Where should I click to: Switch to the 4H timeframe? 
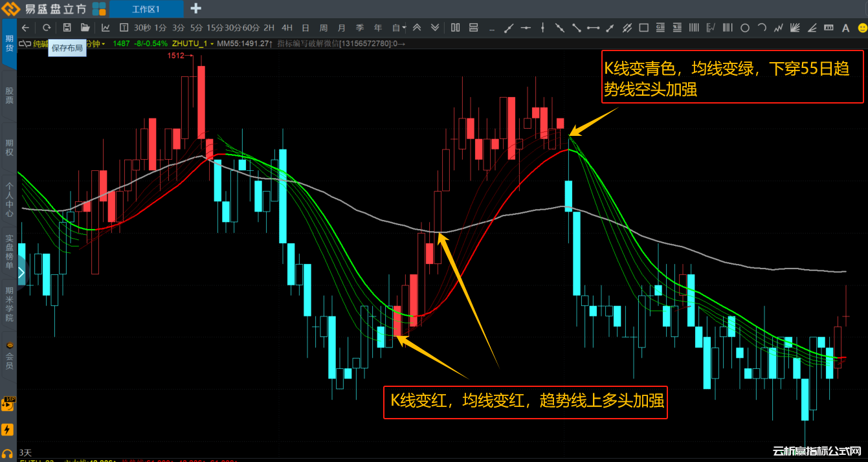click(287, 28)
